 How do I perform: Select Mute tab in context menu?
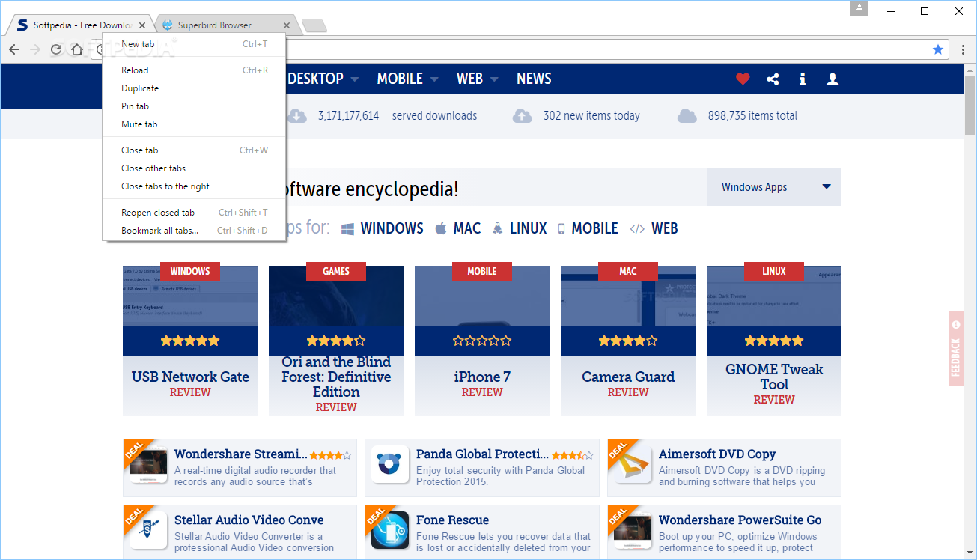click(194, 124)
